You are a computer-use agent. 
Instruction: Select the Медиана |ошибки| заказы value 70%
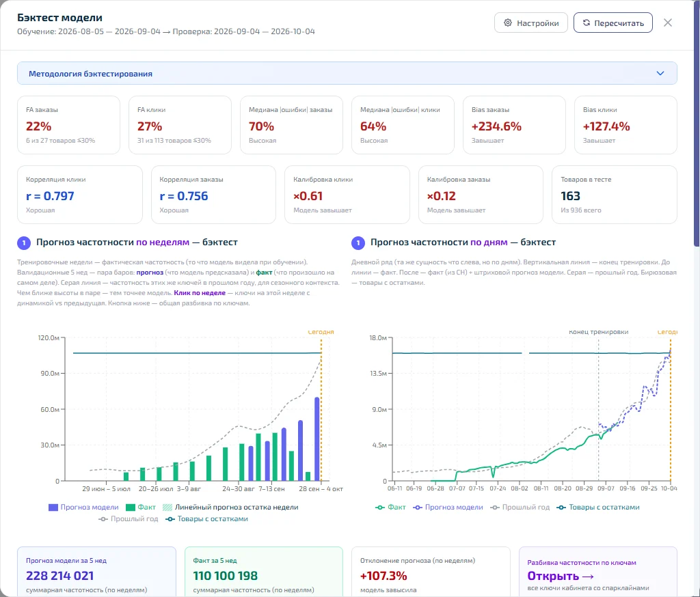tap(262, 126)
